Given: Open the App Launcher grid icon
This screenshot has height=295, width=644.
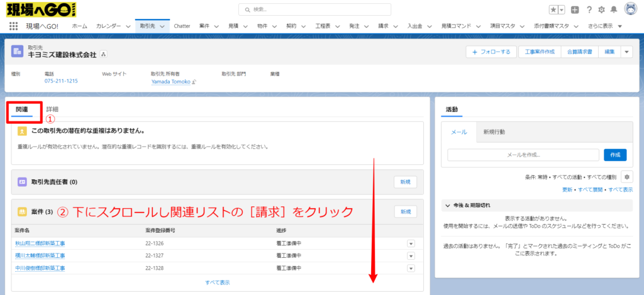Looking at the screenshot, I should click(13, 26).
